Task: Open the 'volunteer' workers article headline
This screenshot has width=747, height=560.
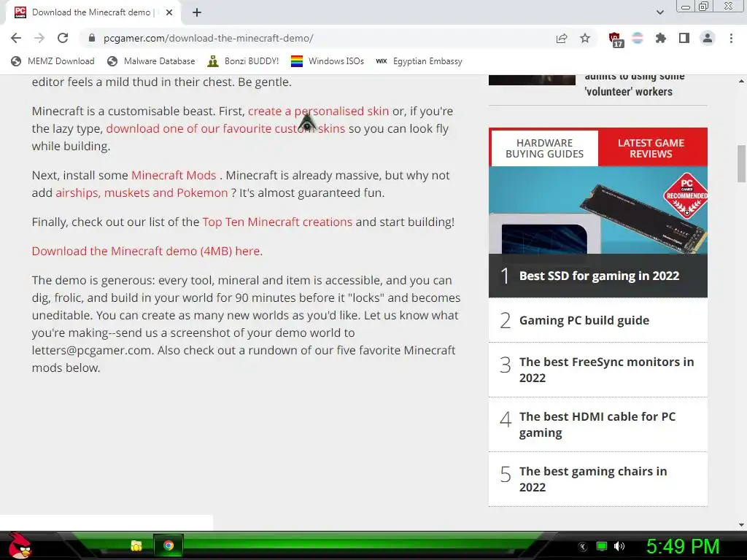Action: (x=634, y=86)
